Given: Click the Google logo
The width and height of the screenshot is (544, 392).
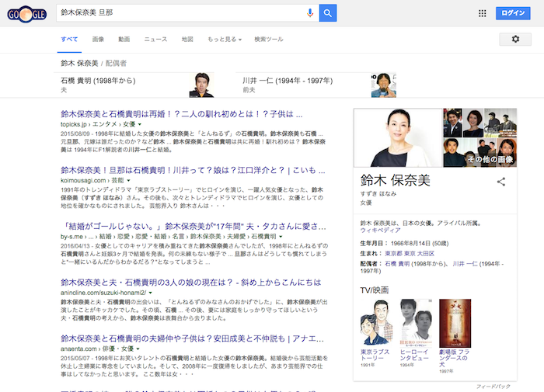Looking at the screenshot, I should pos(26,14).
